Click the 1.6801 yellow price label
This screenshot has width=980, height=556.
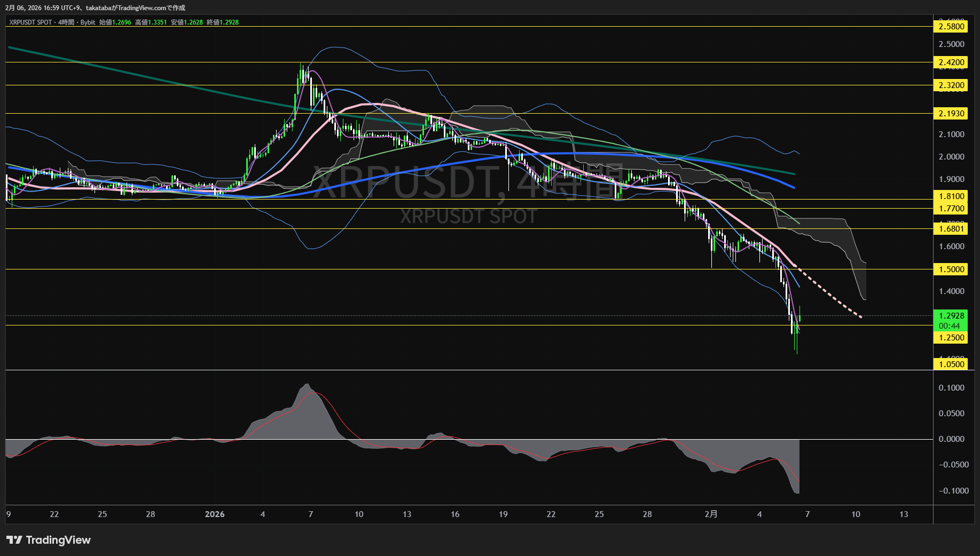[x=951, y=229]
